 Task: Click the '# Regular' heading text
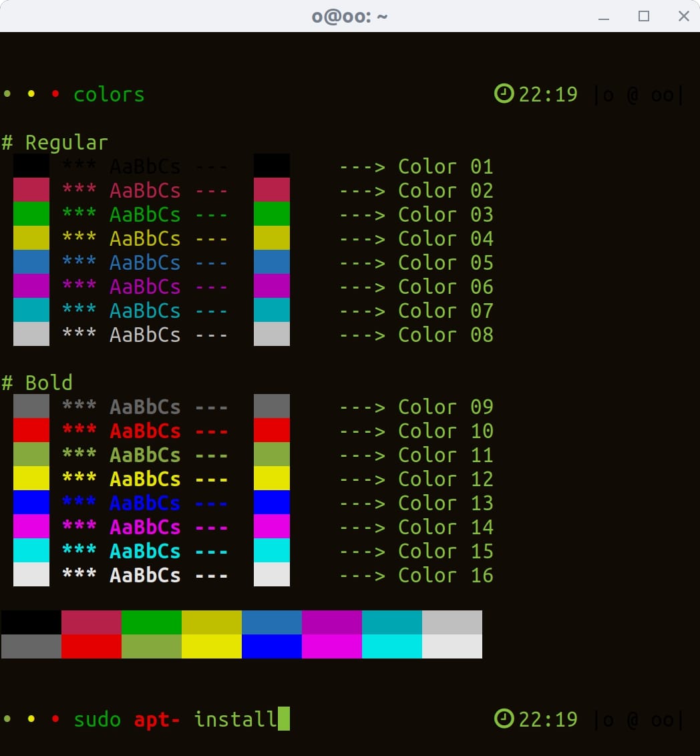tap(55, 142)
